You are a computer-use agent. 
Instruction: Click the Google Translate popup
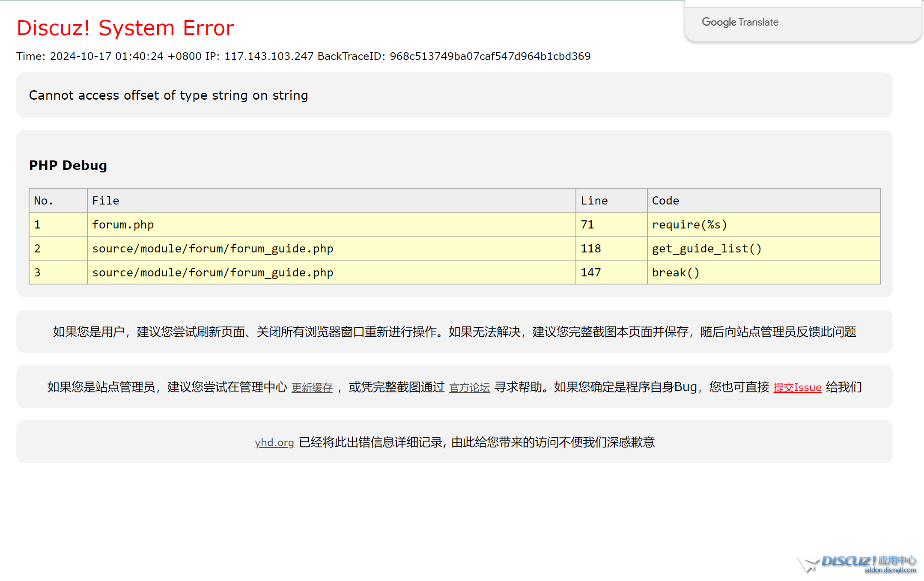pyautogui.click(x=740, y=22)
